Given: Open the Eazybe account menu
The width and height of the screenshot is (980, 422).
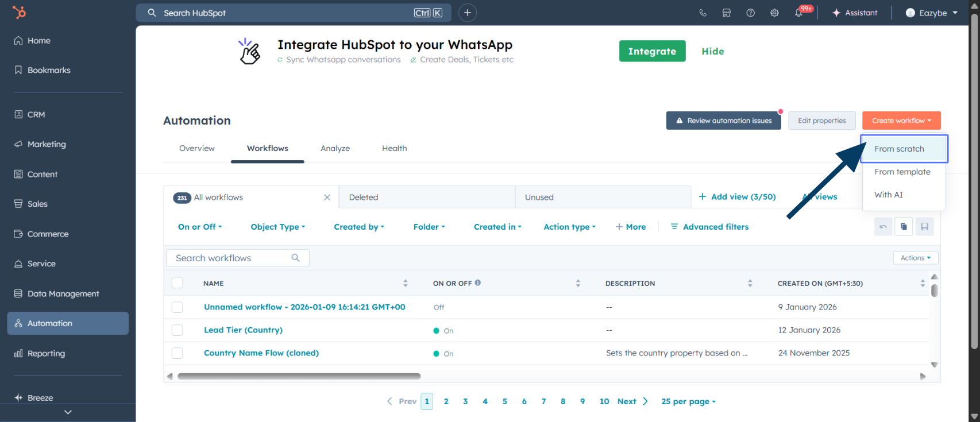Looking at the screenshot, I should tap(932, 13).
